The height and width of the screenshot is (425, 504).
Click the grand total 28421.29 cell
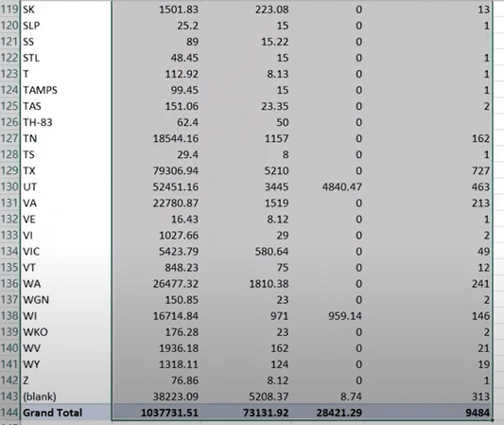tap(327, 413)
